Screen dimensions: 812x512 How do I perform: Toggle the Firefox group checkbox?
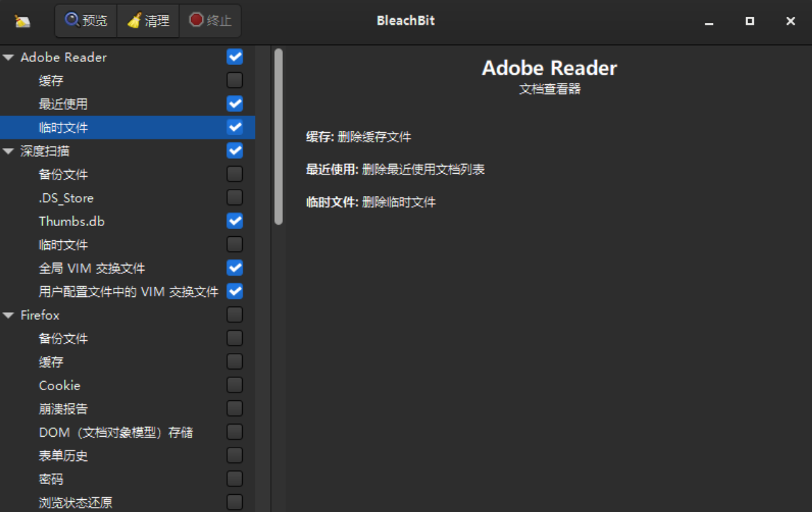pyautogui.click(x=234, y=315)
